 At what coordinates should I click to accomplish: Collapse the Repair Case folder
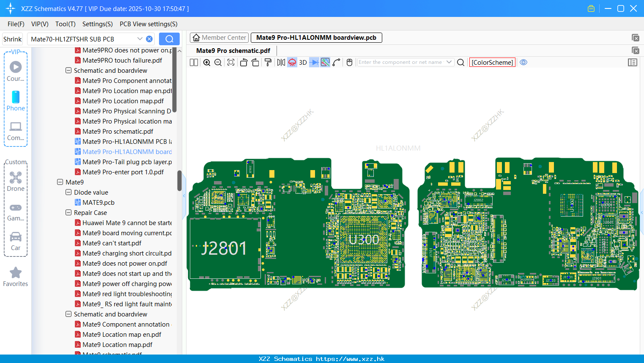pos(69,213)
